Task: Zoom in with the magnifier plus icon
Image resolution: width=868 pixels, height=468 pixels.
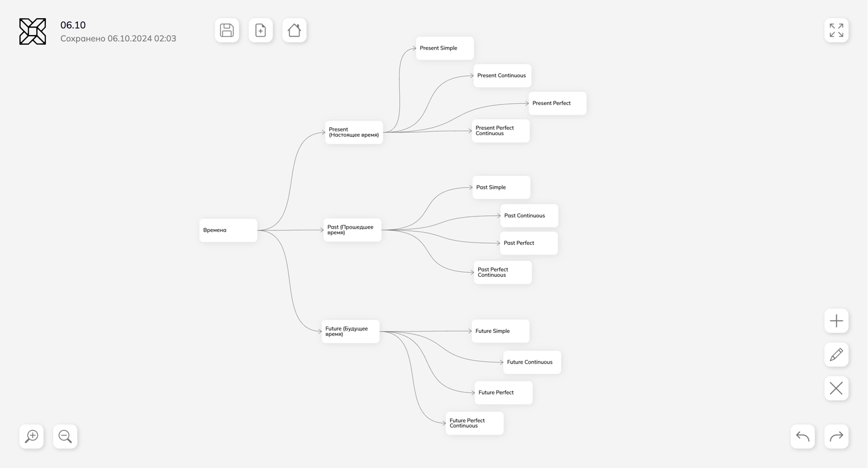Action: [31, 437]
